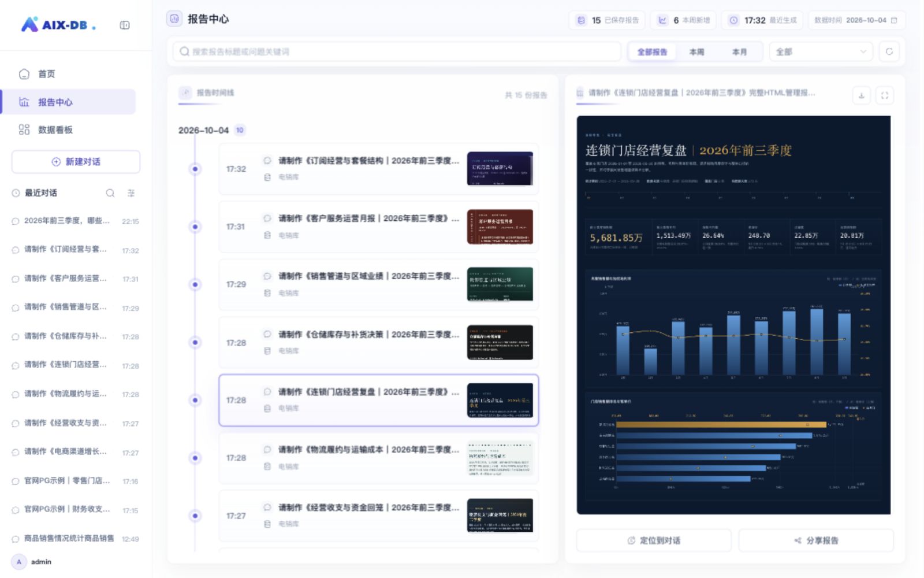Open recent chat 官网PG示例｜零售门店
The width and height of the screenshot is (924, 578).
[76, 481]
